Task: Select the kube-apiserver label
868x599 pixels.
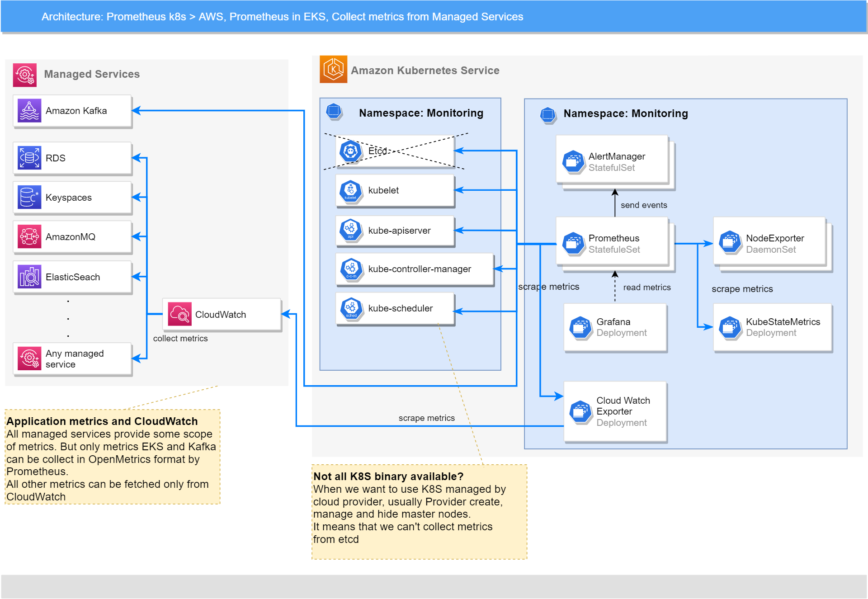Action: [x=399, y=231]
